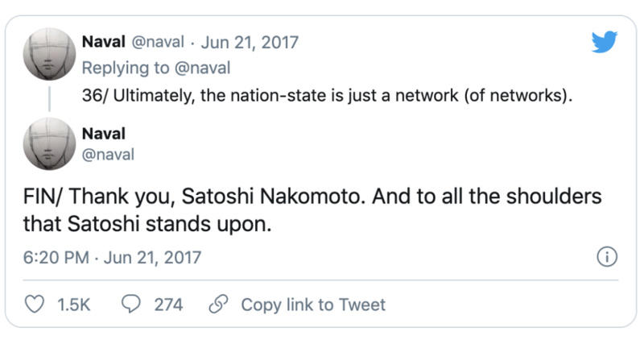This screenshot has width=644, height=344.
Task: Click the Twitter bird logo
Action: (x=604, y=41)
